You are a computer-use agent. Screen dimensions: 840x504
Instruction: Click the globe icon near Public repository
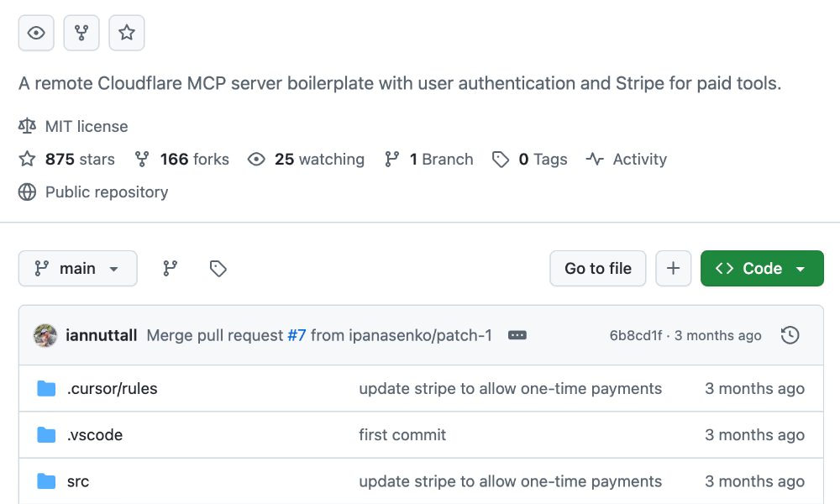(26, 192)
